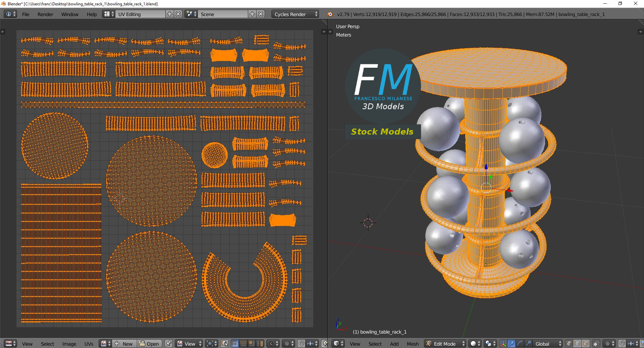
Task: Open the Edit Mode dropdown
Action: tap(445, 344)
